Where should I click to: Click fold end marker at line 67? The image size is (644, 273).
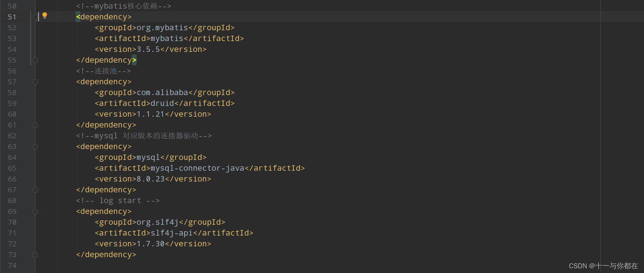point(35,190)
